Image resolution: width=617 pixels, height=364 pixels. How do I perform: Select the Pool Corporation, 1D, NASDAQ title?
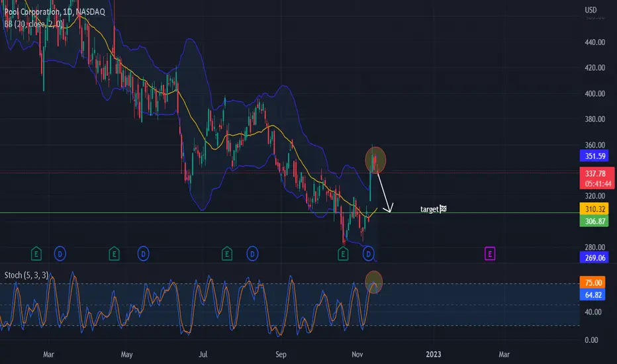click(x=55, y=12)
